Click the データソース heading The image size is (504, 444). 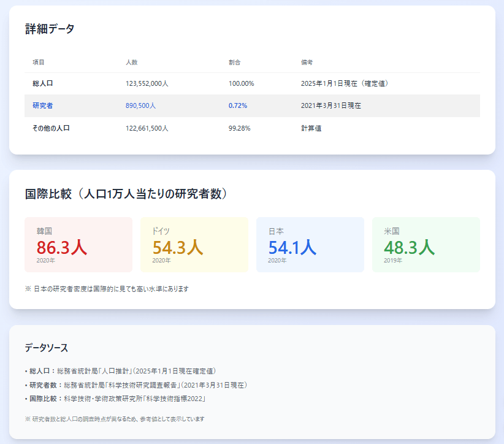pos(47,348)
